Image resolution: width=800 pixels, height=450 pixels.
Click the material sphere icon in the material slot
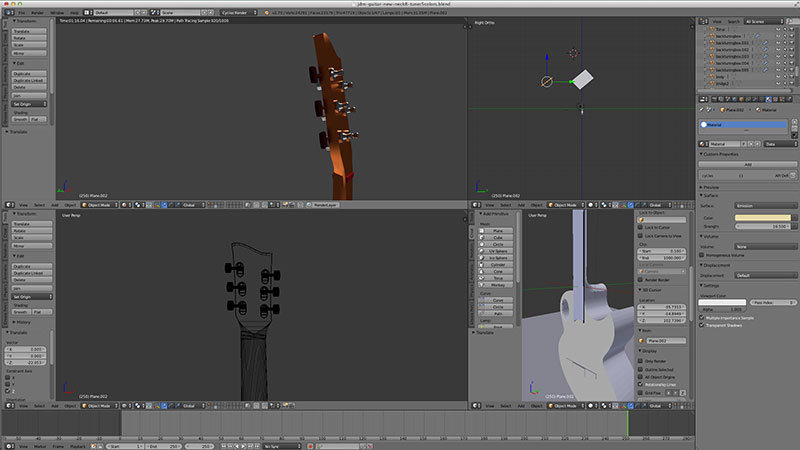point(704,124)
